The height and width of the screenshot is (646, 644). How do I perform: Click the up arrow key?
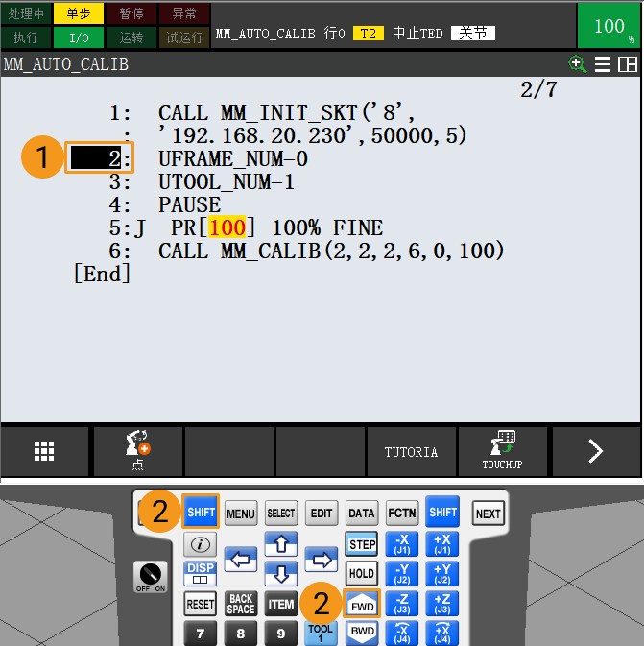pyautogui.click(x=281, y=544)
